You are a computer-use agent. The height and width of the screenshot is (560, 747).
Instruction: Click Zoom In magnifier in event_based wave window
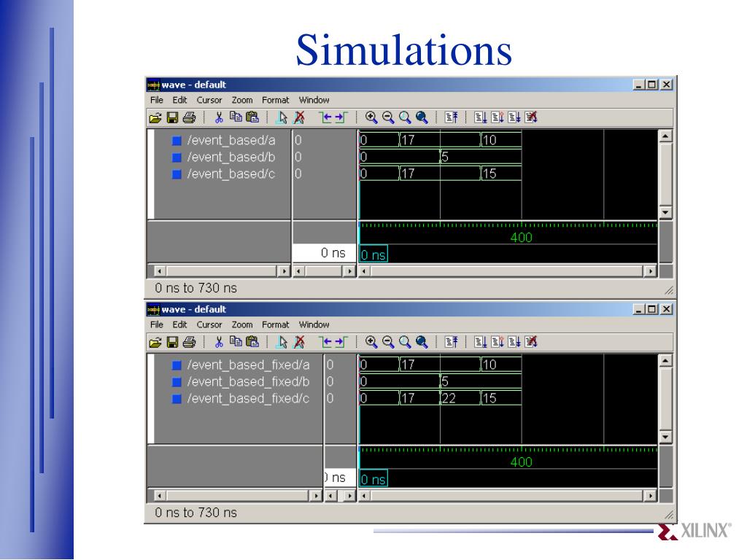pyautogui.click(x=371, y=117)
